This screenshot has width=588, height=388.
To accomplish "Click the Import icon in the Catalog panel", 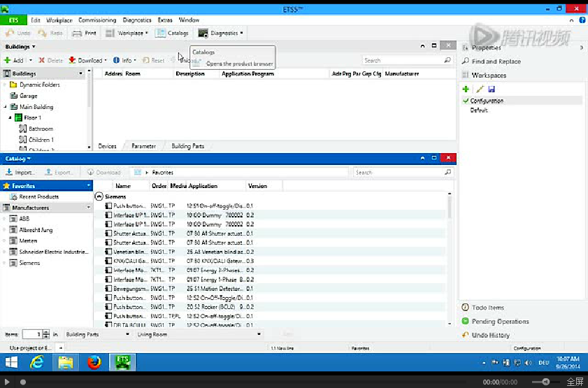I will pyautogui.click(x=8, y=172).
